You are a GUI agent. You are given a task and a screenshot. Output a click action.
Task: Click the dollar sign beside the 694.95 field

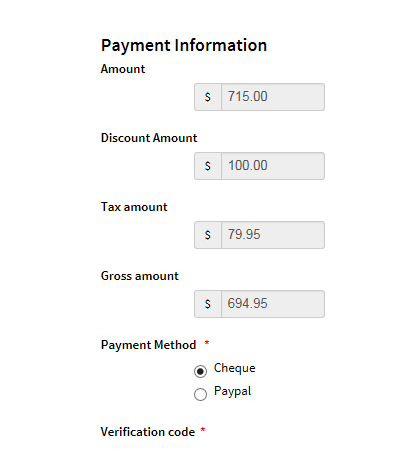[x=208, y=304]
